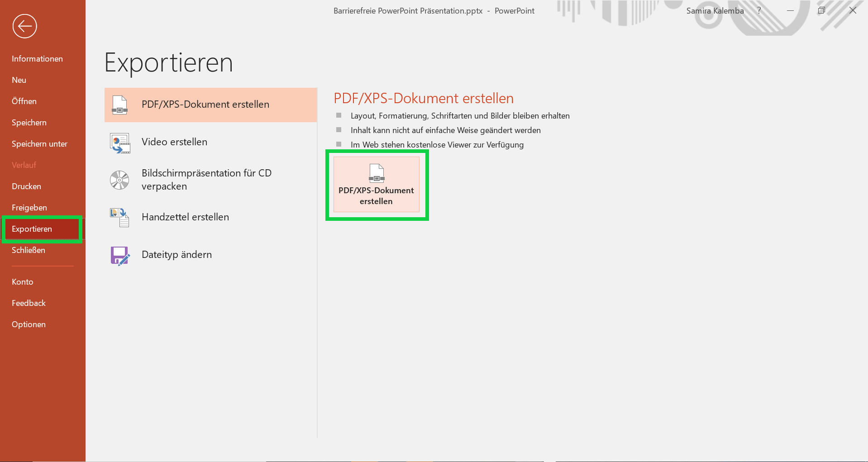Click Schließen to close the presentation

pos(28,250)
